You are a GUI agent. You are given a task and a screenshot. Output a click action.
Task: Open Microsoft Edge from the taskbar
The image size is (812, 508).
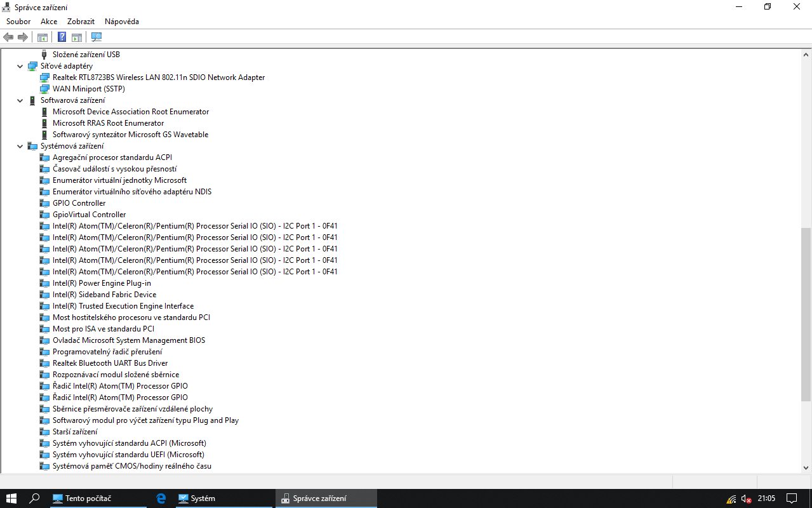[161, 498]
